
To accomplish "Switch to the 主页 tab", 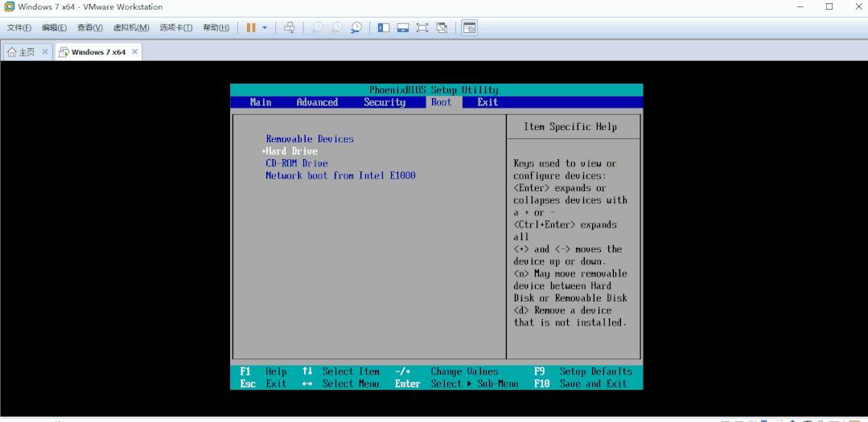I will 22,52.
